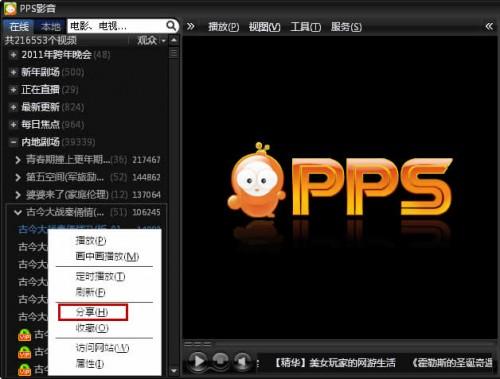Viewport: 500px width, 379px height.
Task: Expand the 每日焦点 category
Action: (13, 125)
